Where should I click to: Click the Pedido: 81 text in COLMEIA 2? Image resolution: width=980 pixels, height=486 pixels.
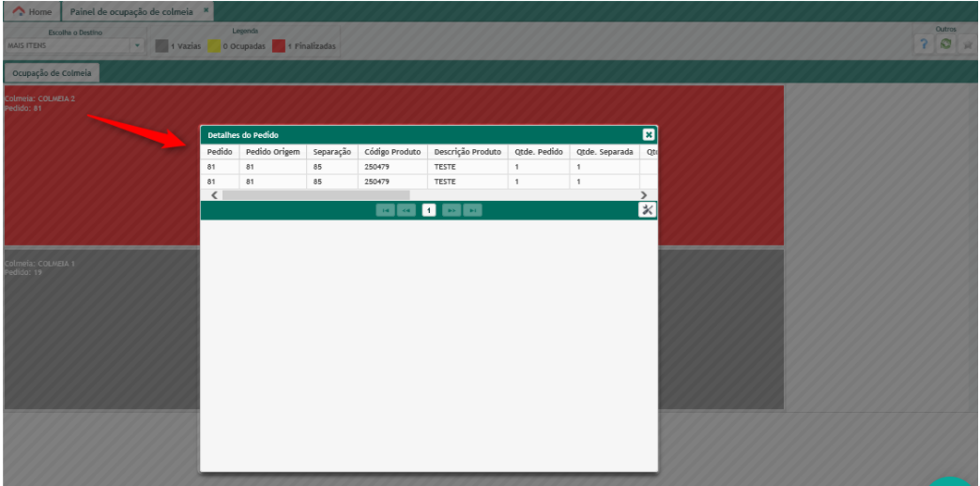[x=23, y=108]
